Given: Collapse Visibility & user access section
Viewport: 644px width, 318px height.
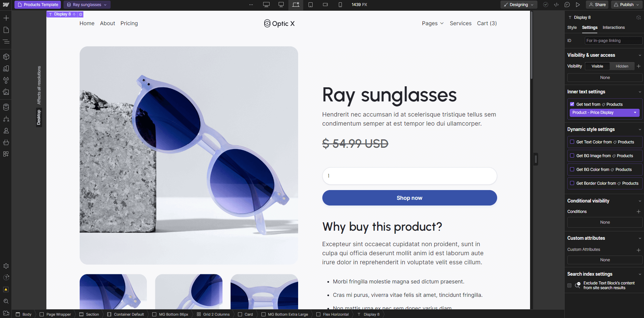Looking at the screenshot, I should 640,55.
